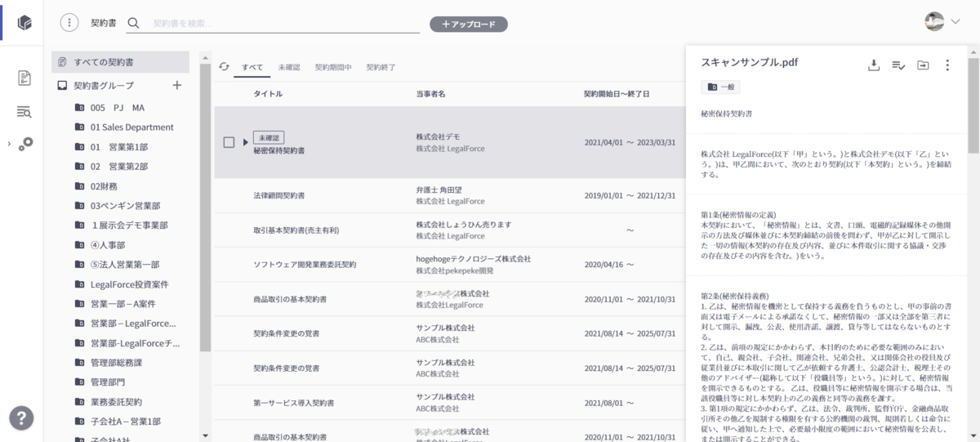Image resolution: width=980 pixels, height=442 pixels.
Task: Switch to the すべて tab
Action: (252, 67)
